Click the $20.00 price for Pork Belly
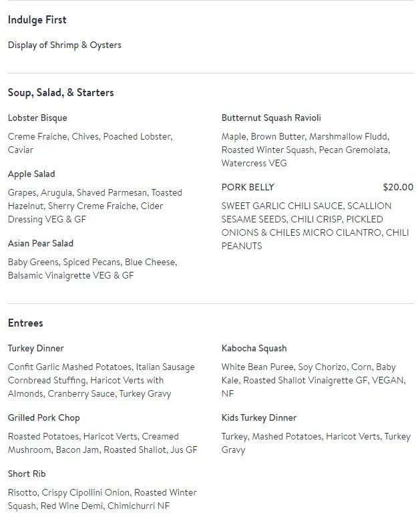Image resolution: width=420 pixels, height=525 pixels. pos(398,188)
